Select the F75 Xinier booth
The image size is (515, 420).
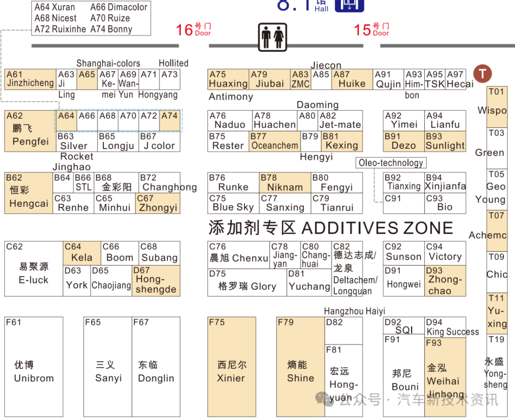pyautogui.click(x=232, y=367)
